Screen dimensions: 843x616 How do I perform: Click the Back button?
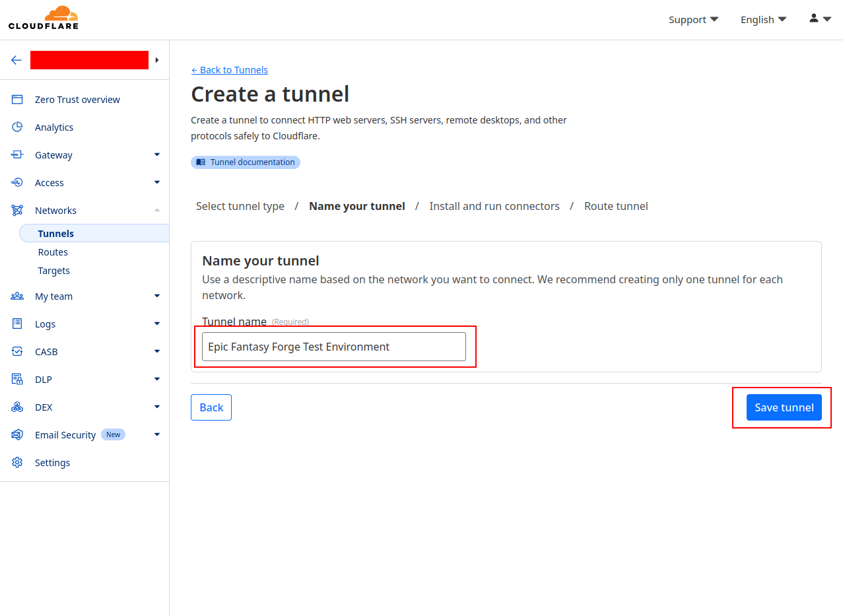coord(211,407)
